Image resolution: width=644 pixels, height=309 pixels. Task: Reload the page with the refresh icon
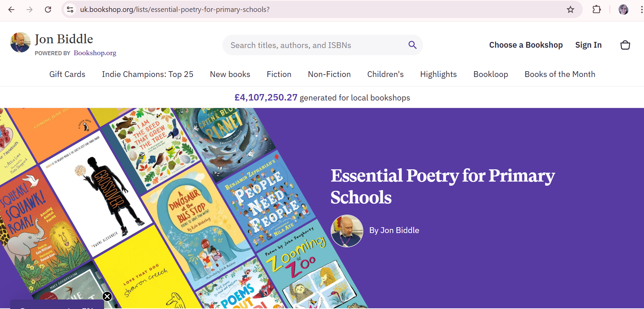(48, 10)
